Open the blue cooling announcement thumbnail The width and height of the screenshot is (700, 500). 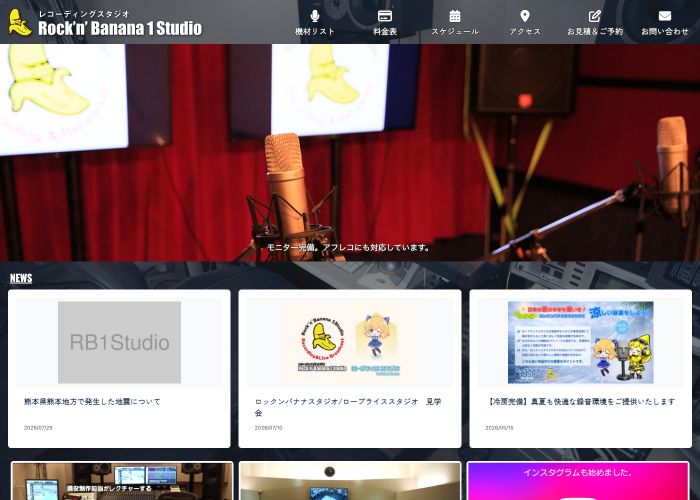580,342
